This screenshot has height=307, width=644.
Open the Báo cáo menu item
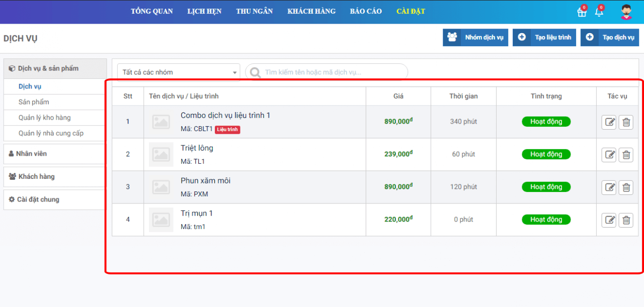[x=366, y=12]
